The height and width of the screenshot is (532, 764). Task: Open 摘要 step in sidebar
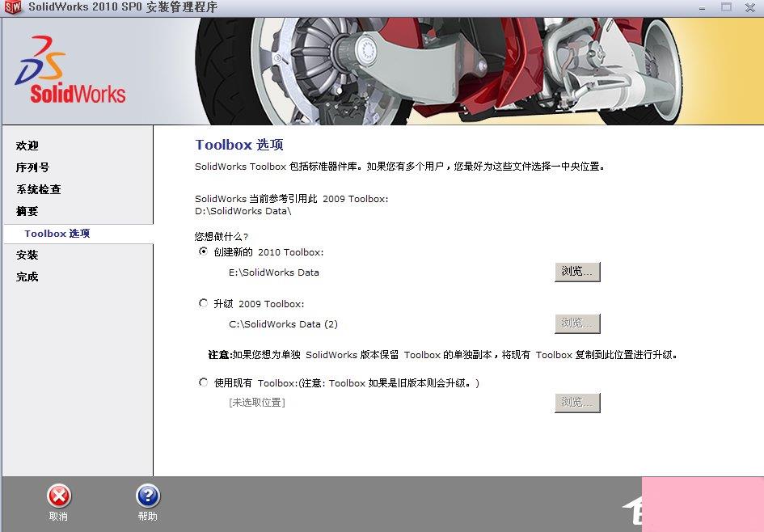tap(27, 212)
